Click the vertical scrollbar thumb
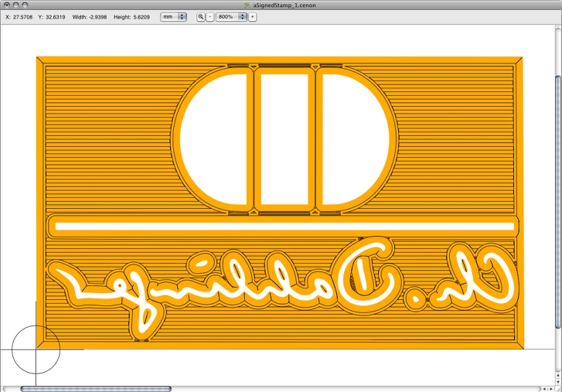The width and height of the screenshot is (562, 392). point(558,224)
